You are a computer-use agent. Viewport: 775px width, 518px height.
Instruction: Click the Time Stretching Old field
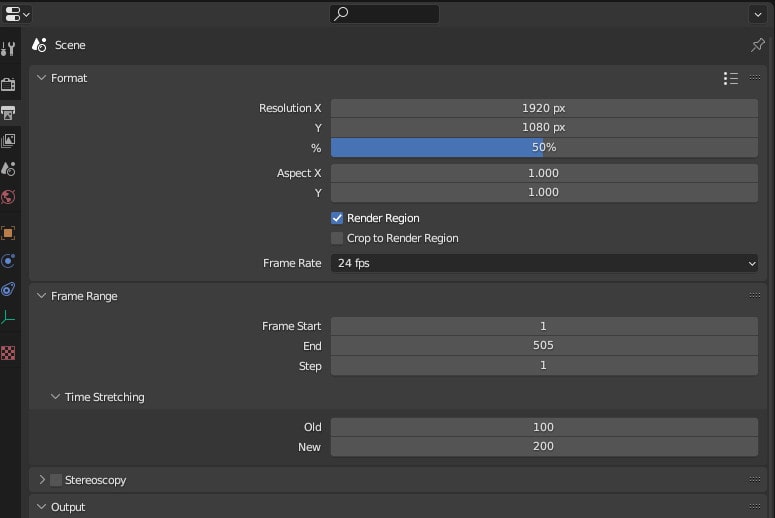tap(544, 427)
